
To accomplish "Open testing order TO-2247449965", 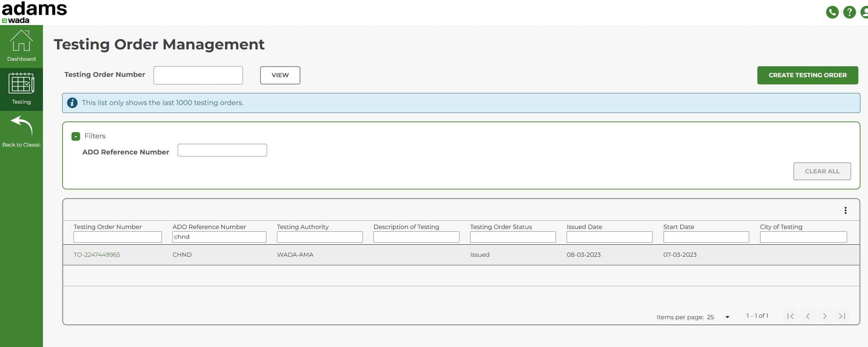I will (97, 254).
